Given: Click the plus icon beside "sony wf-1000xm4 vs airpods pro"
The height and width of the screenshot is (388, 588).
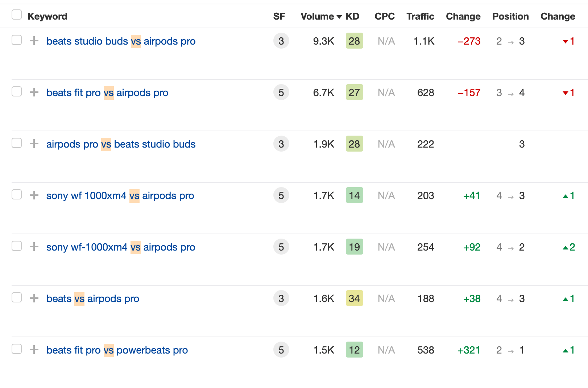Looking at the screenshot, I should click(x=34, y=247).
